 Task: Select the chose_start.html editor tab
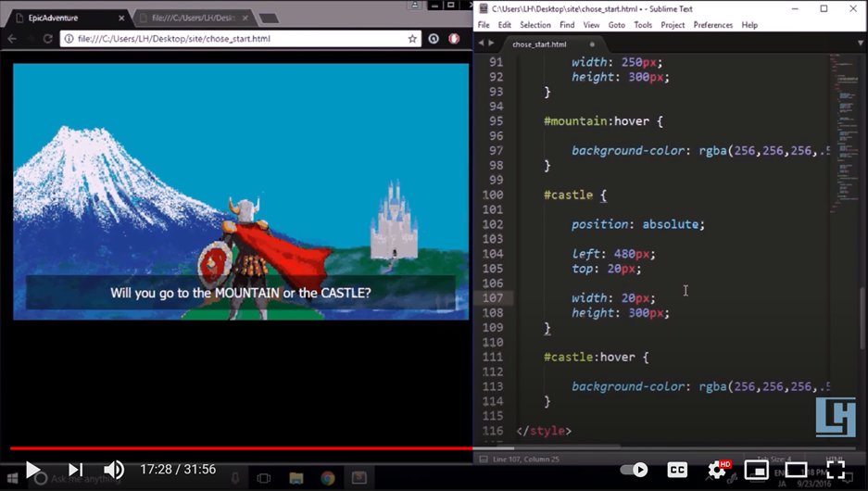pos(548,44)
